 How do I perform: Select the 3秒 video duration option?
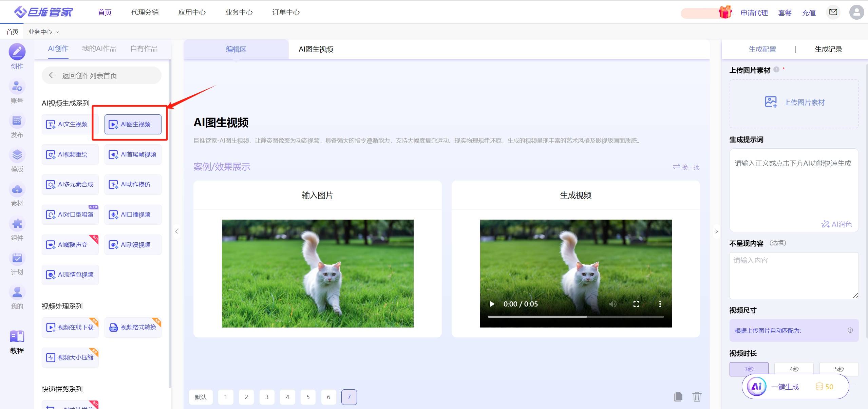pyautogui.click(x=749, y=369)
